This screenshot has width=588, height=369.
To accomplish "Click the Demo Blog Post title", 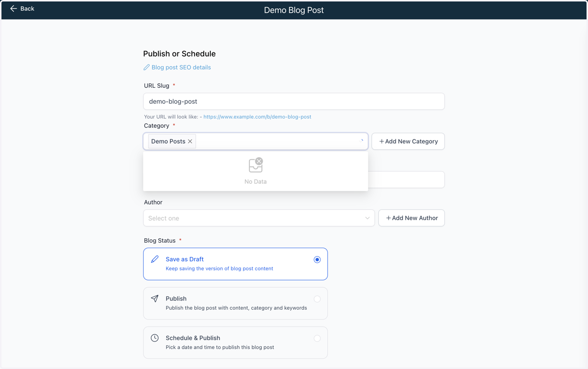I will pyautogui.click(x=294, y=10).
